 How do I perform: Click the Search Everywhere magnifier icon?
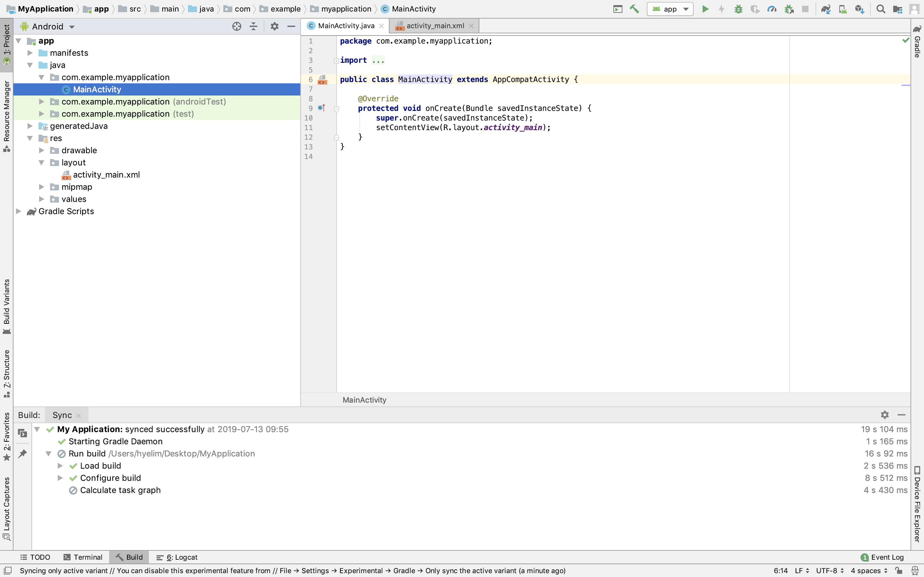click(881, 9)
